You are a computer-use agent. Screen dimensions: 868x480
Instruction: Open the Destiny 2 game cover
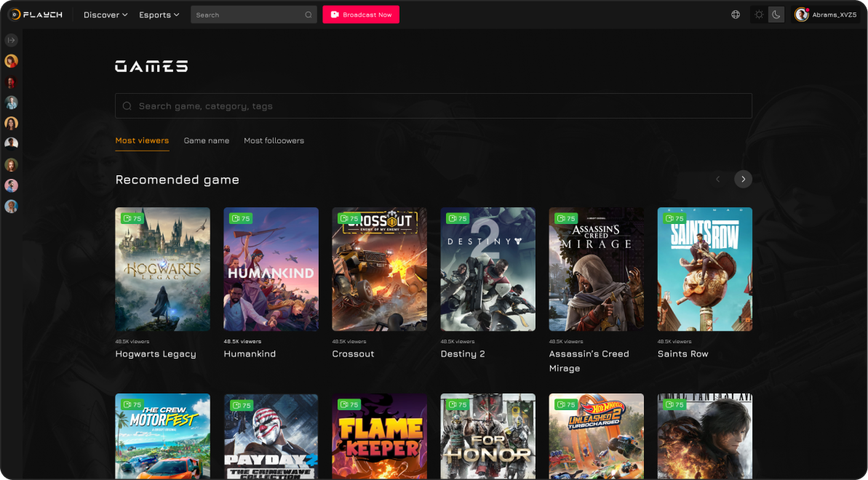[487, 269]
